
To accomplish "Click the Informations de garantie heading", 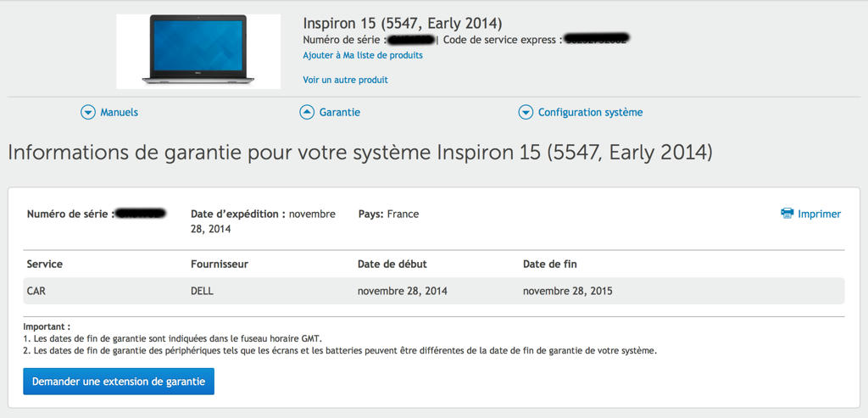I will point(359,153).
